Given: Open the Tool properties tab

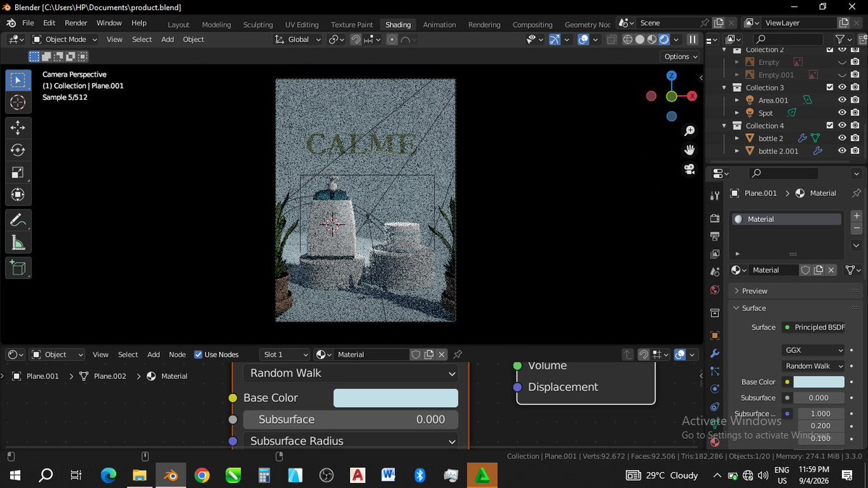Looking at the screenshot, I should coord(715,195).
